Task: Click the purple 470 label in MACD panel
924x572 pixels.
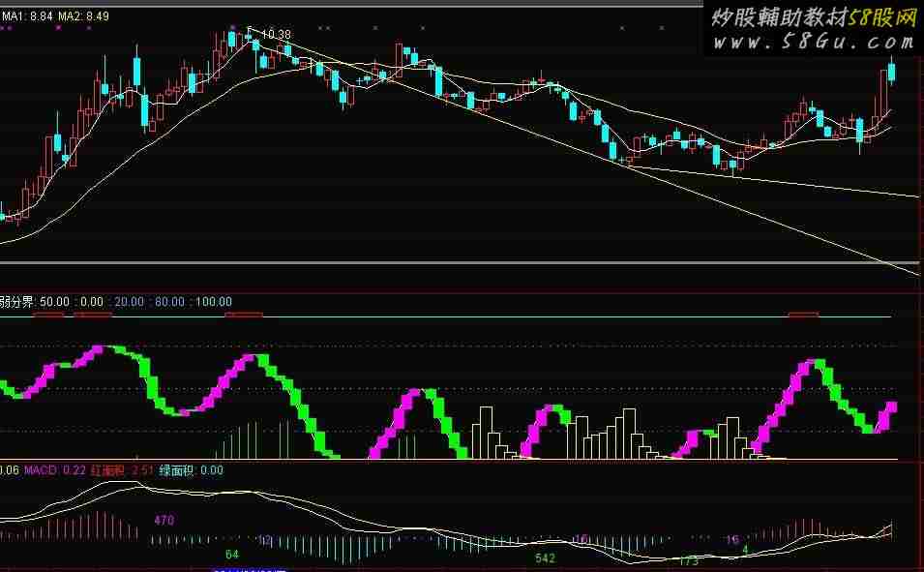Action: [164, 521]
